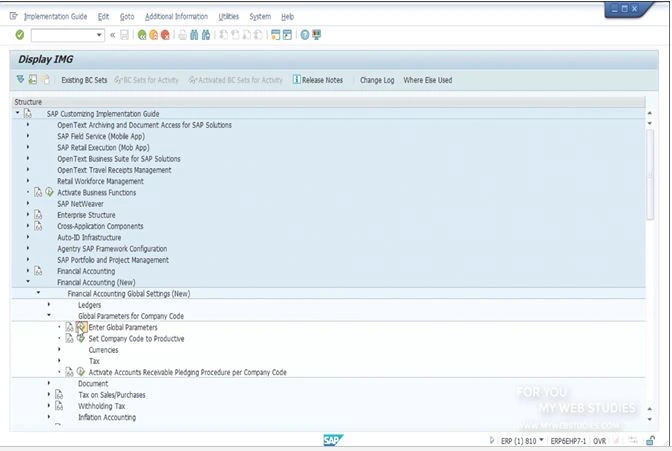Expand the Inflation Accounting node

pyautogui.click(x=49, y=417)
